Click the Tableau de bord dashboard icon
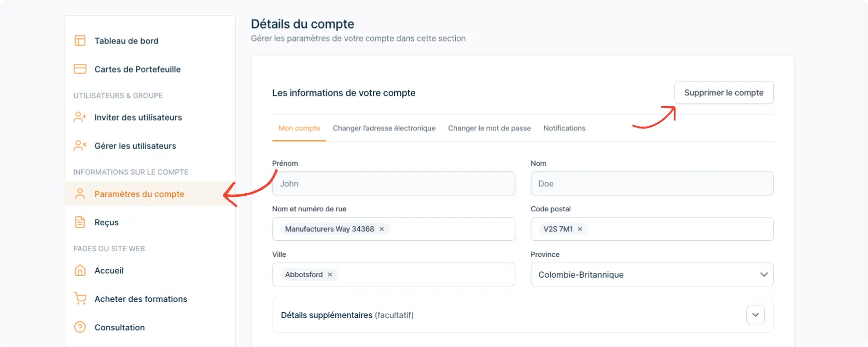 pyautogui.click(x=80, y=41)
